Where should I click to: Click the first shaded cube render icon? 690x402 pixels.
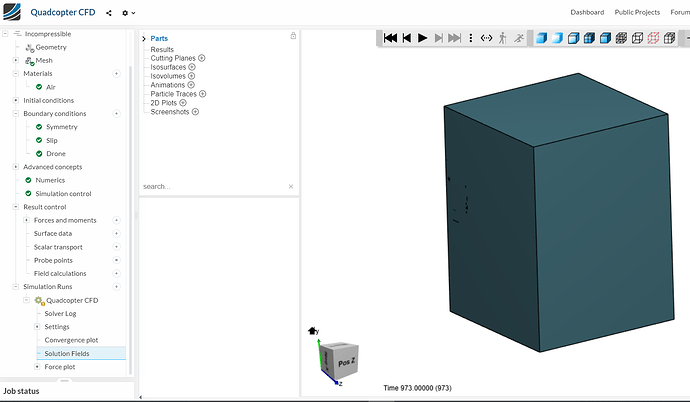(541, 38)
